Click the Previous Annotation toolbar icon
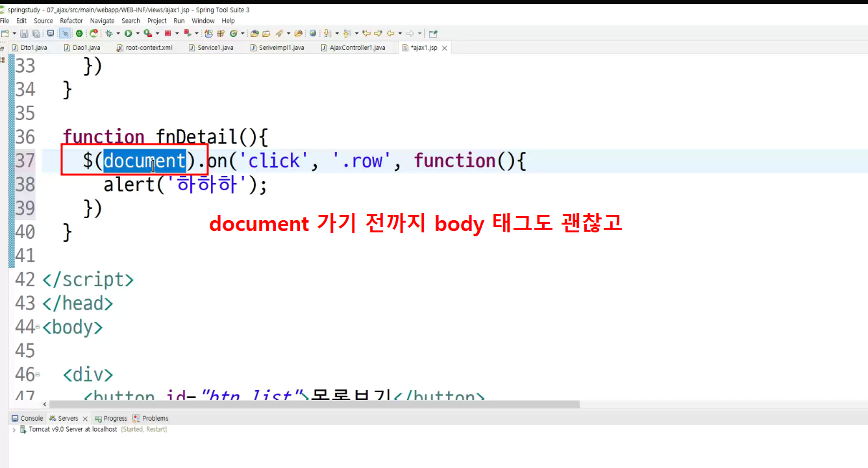The width and height of the screenshot is (868, 468). [x=347, y=33]
